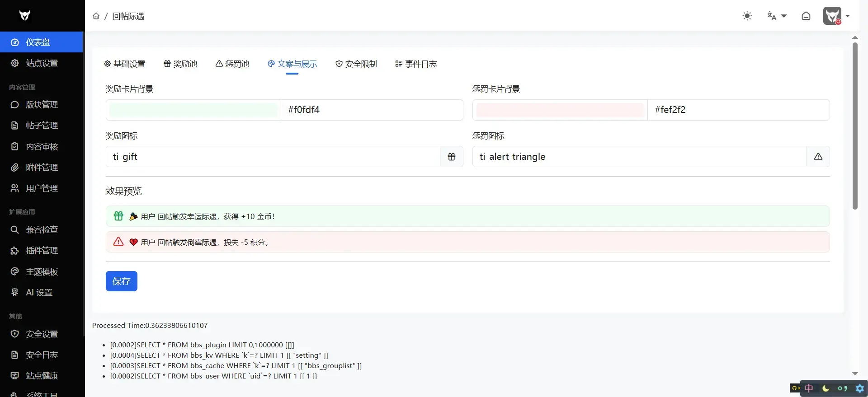This screenshot has width=868, height=397.
Task: Switch to the 奖励池 tab
Action: click(180, 64)
